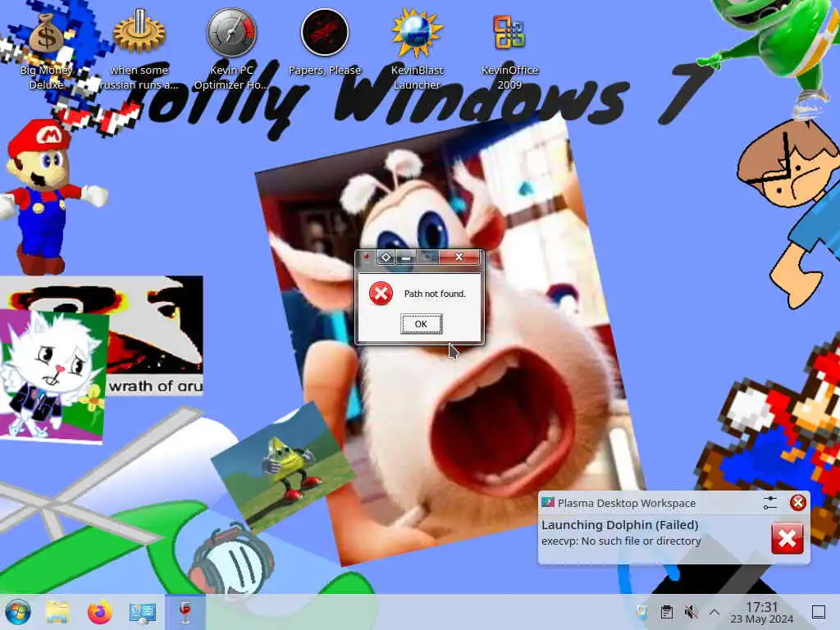840x630 pixels.
Task: Click the Show Desktop button
Action: (818, 612)
